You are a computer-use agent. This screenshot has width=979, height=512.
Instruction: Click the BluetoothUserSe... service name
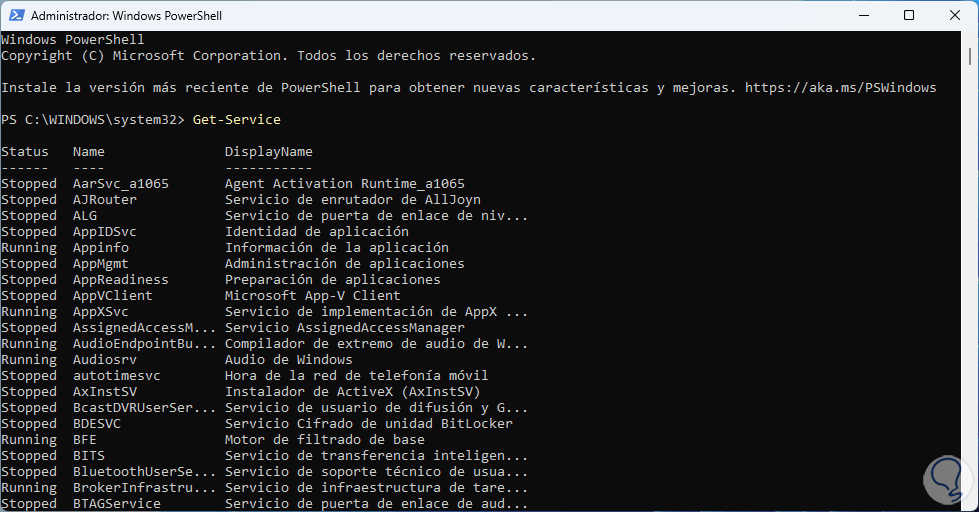coord(145,471)
